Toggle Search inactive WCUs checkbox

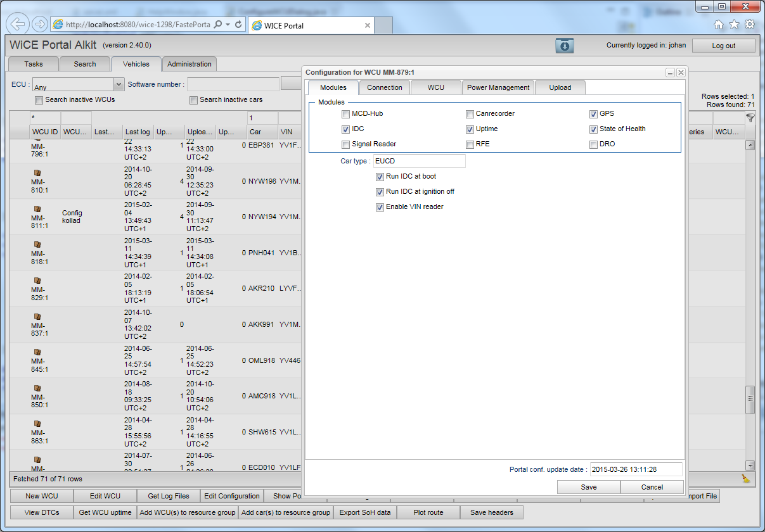click(x=39, y=100)
